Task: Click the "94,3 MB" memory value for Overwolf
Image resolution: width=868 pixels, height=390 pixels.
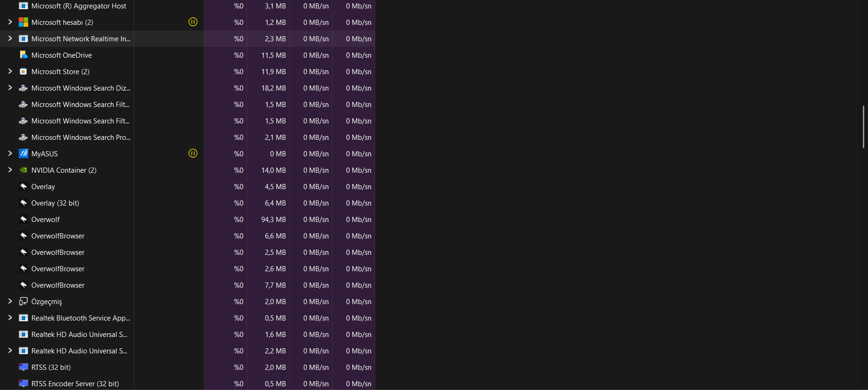Action: click(273, 220)
